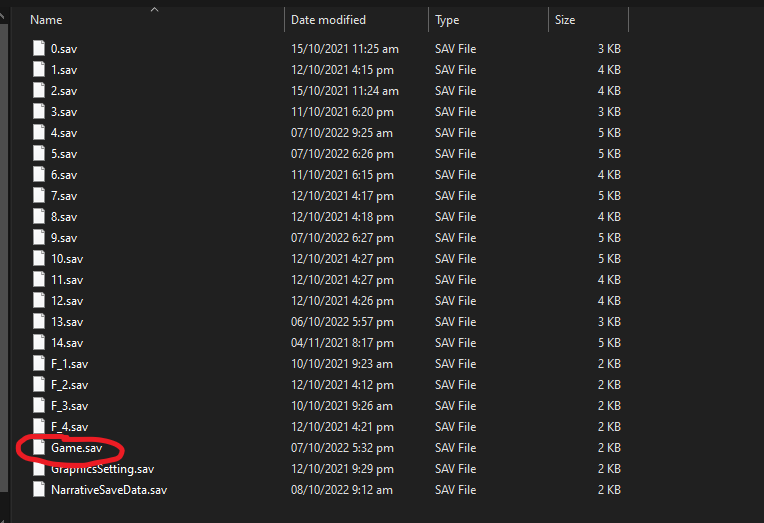Select the 14.sav file icon

click(39, 343)
